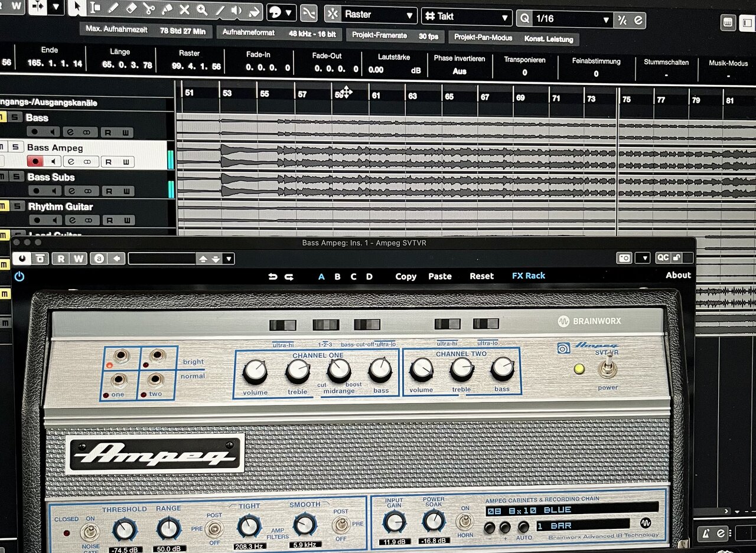The image size is (756, 553).
Task: Select the Split scissors tool
Action: coord(148,10)
